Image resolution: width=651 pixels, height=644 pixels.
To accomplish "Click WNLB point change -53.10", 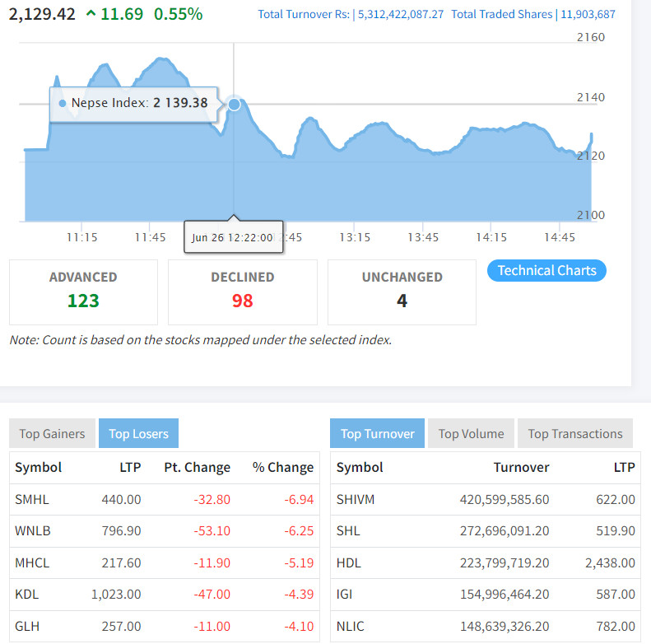I will coord(212,530).
